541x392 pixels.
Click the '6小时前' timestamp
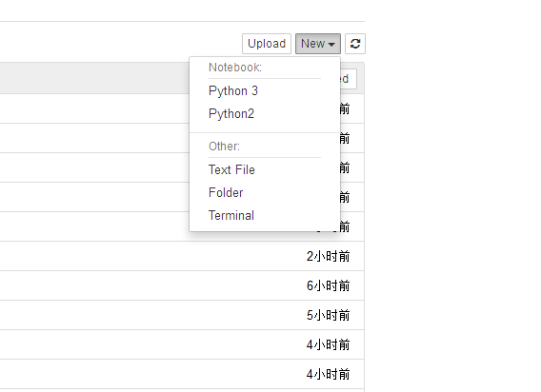[328, 285]
